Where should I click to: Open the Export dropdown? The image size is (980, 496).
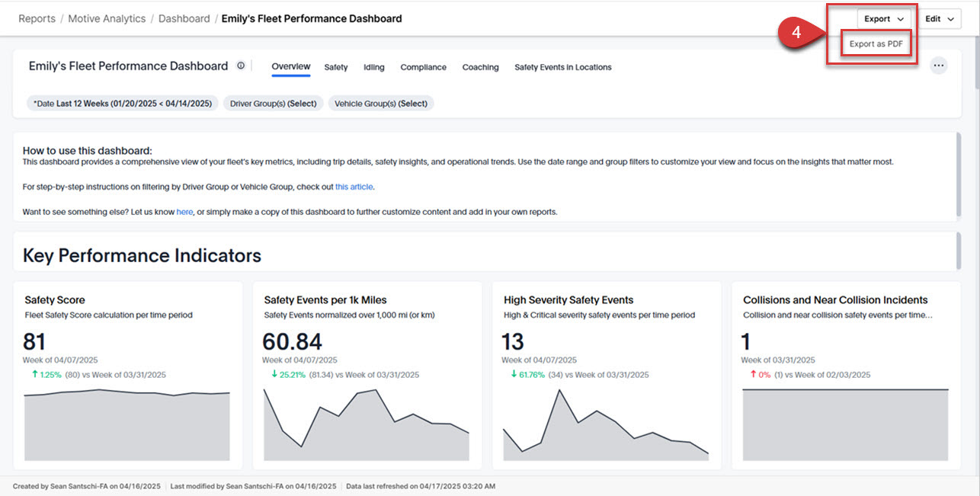[x=884, y=19]
